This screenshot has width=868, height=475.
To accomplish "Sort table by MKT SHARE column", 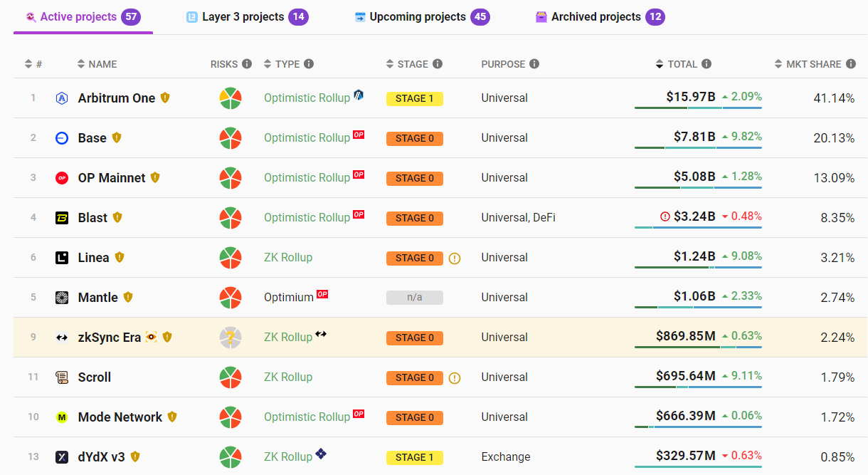I will 808,64.
